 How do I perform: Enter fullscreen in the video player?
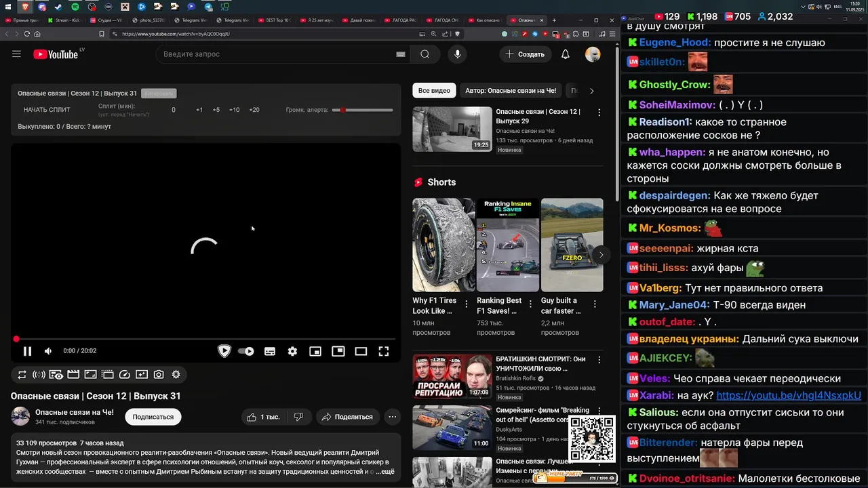(x=384, y=351)
